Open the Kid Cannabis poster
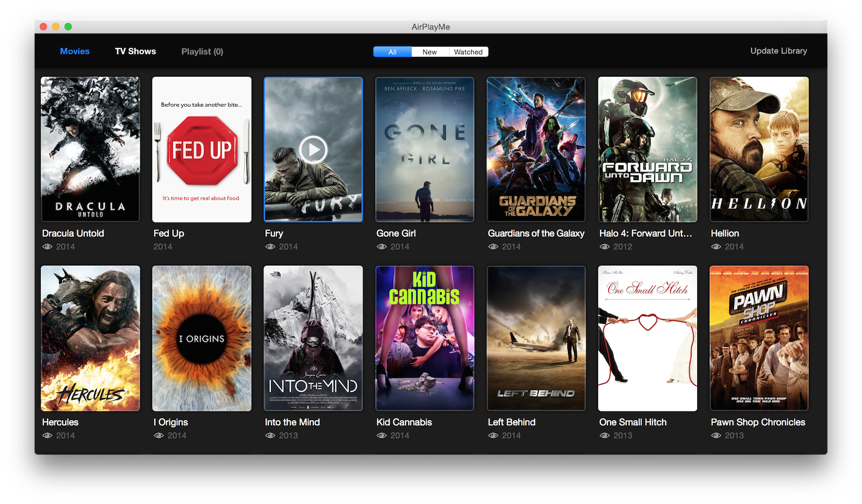 [425, 338]
